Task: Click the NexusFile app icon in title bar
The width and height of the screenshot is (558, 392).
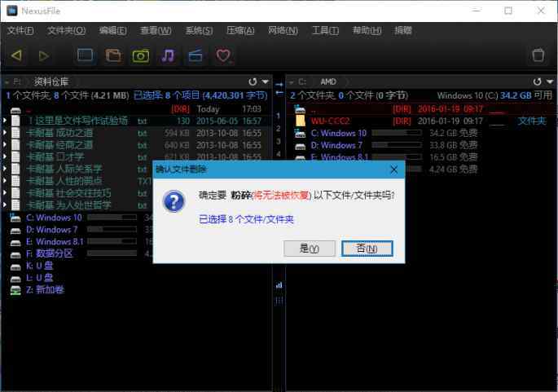Action: [x=11, y=11]
